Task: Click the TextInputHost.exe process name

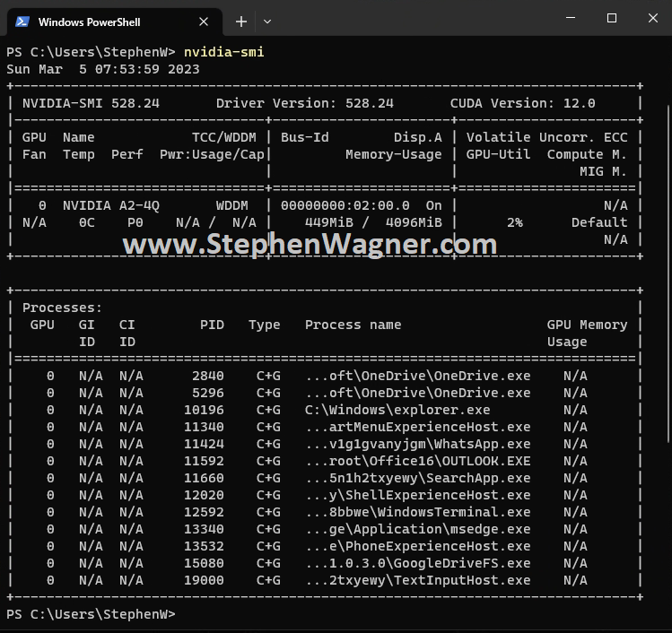Action: [x=418, y=581]
